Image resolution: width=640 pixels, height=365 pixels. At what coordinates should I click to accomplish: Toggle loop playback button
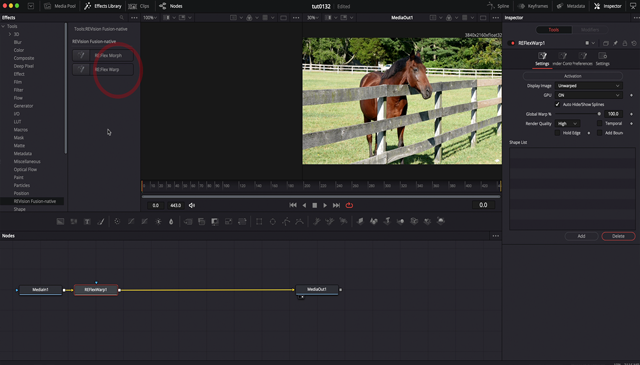(x=349, y=205)
